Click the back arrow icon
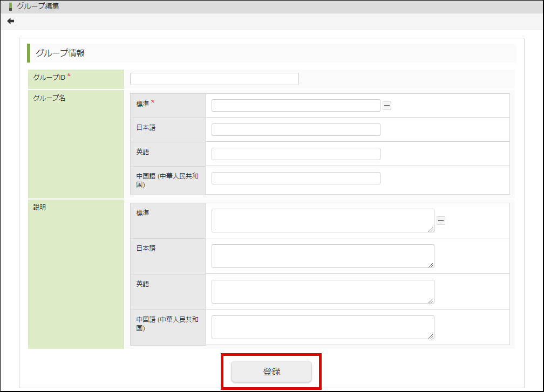Image resolution: width=544 pixels, height=392 pixels. pyautogui.click(x=11, y=21)
